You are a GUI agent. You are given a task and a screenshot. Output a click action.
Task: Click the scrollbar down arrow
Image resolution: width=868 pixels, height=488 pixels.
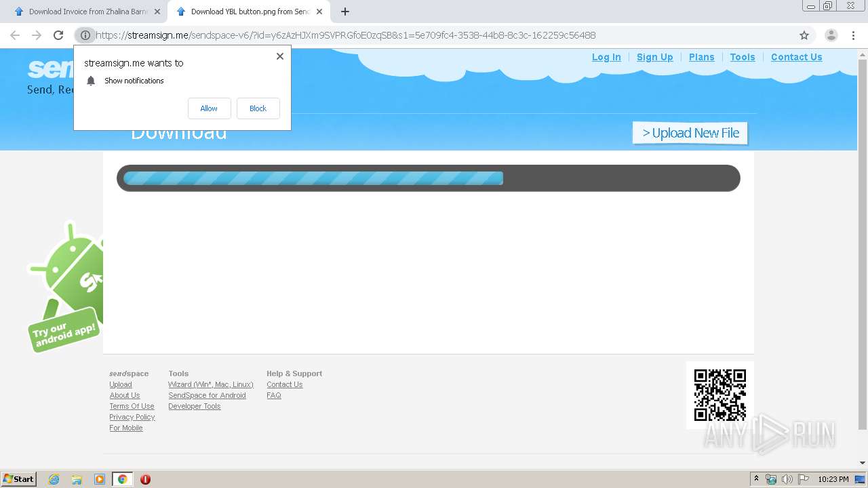click(x=863, y=463)
